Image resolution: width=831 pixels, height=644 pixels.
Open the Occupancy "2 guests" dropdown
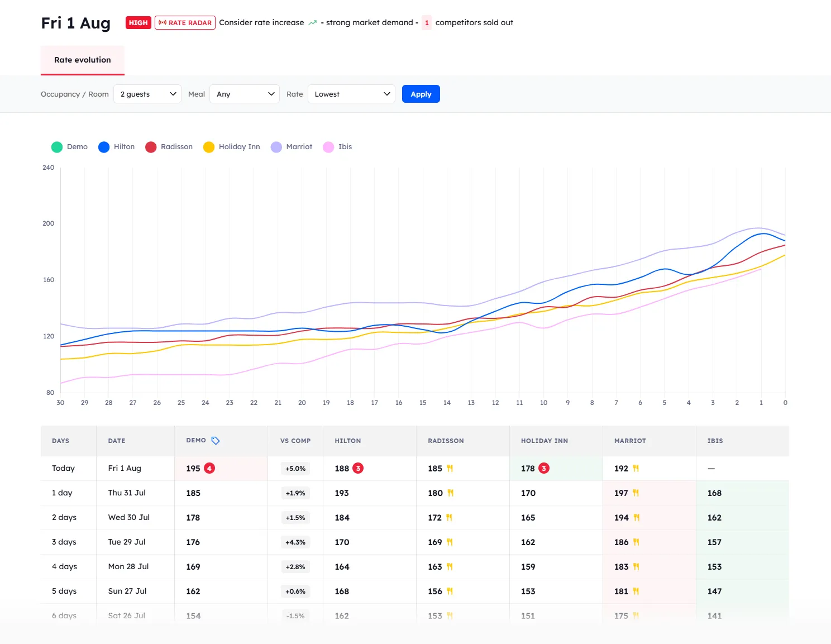pyautogui.click(x=147, y=94)
